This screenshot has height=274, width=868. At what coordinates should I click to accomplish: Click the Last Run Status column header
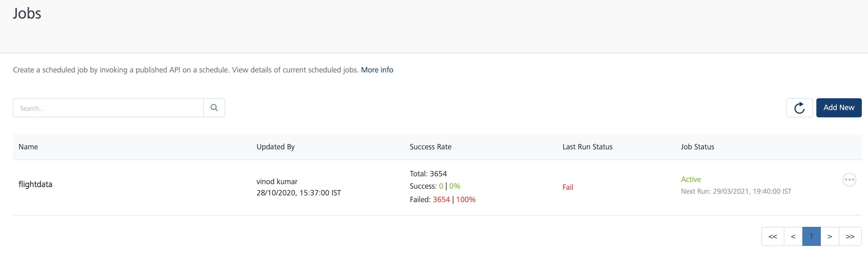point(587,147)
